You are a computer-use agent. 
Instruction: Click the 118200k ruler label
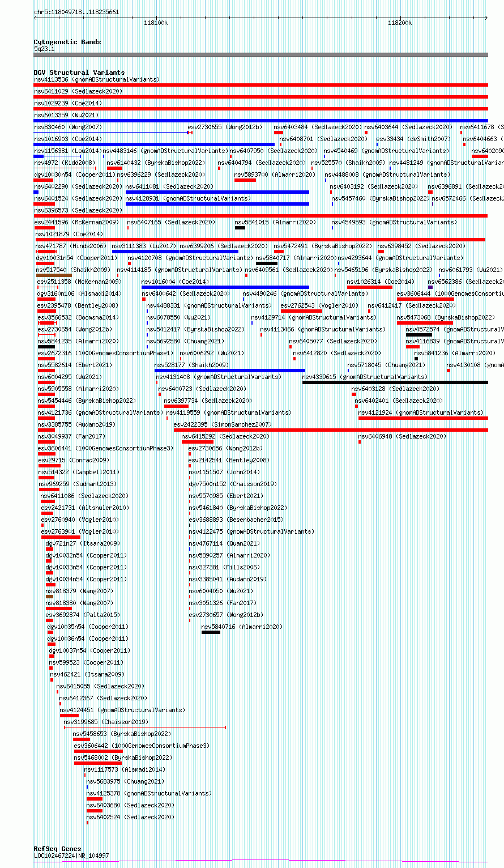[400, 23]
